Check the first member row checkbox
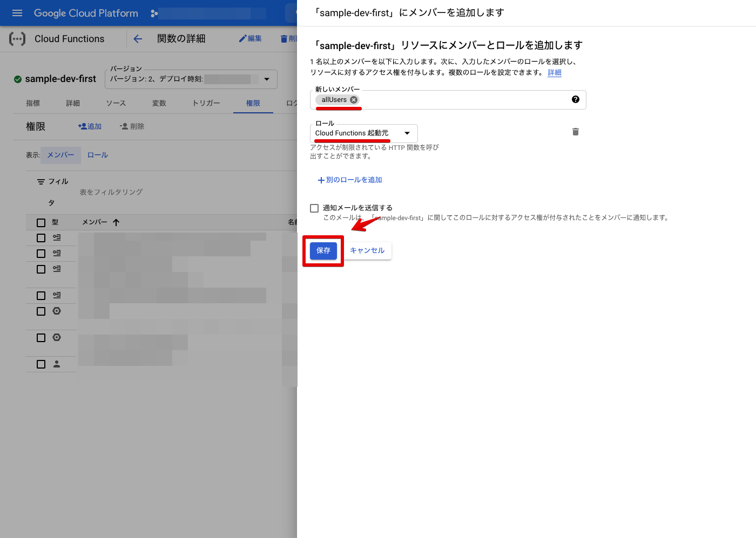This screenshot has width=756, height=538. [x=41, y=238]
